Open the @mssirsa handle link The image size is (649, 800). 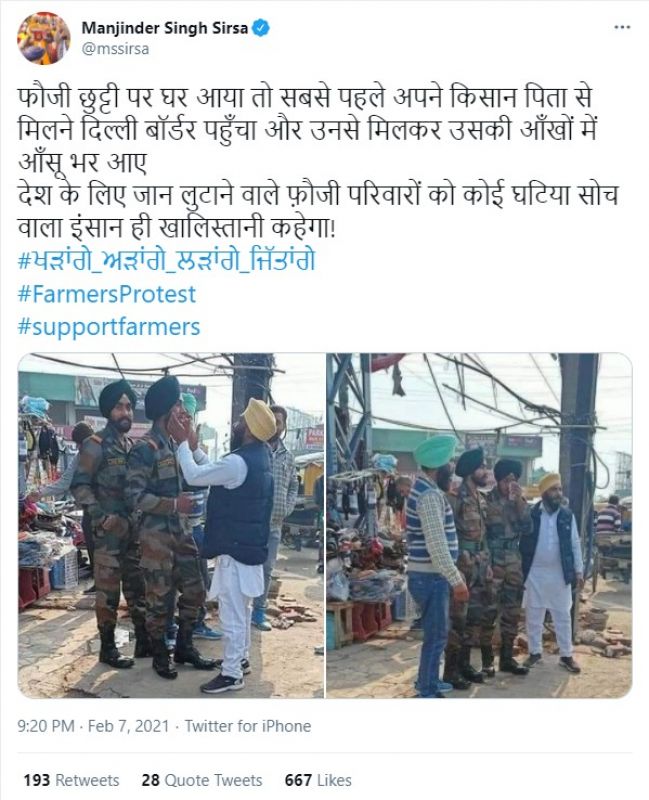[x=115, y=49]
